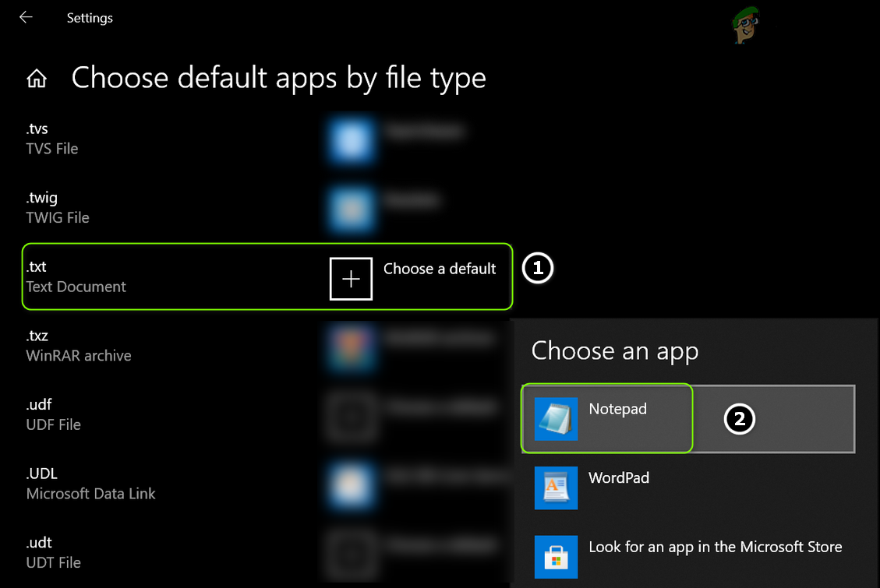Choose Notepad from the app list

(x=617, y=409)
